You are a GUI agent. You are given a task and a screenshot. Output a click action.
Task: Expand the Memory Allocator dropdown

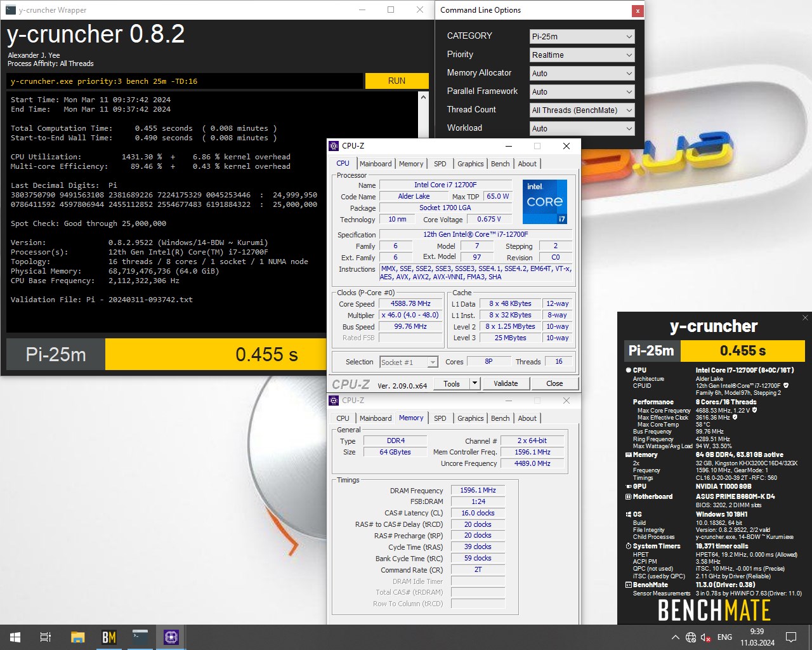pos(582,74)
